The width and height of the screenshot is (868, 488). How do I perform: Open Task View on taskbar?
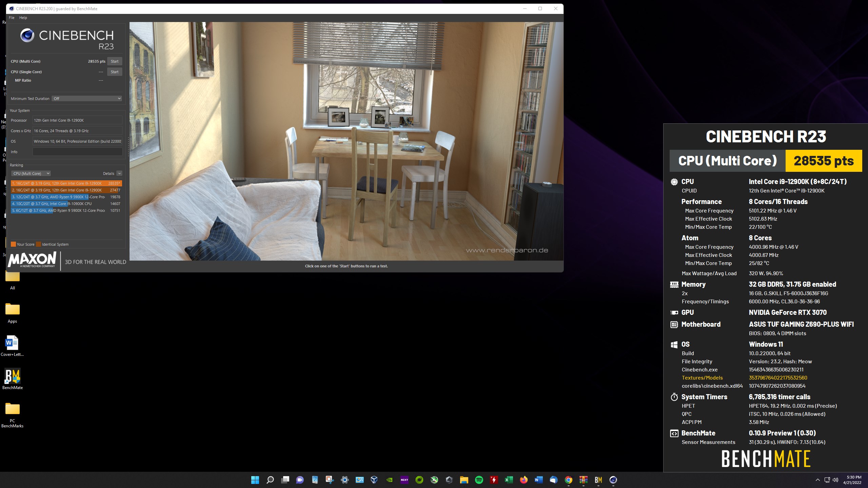(285, 480)
